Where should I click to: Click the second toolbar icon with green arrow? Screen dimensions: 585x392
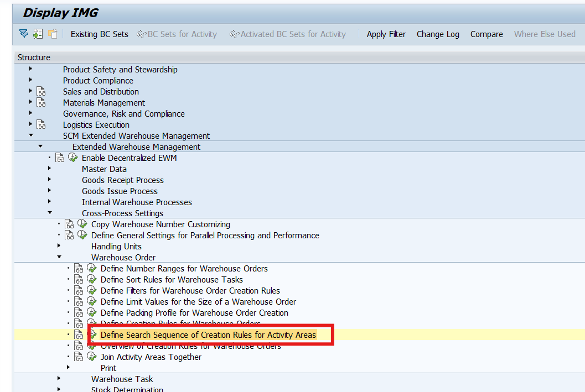[38, 34]
